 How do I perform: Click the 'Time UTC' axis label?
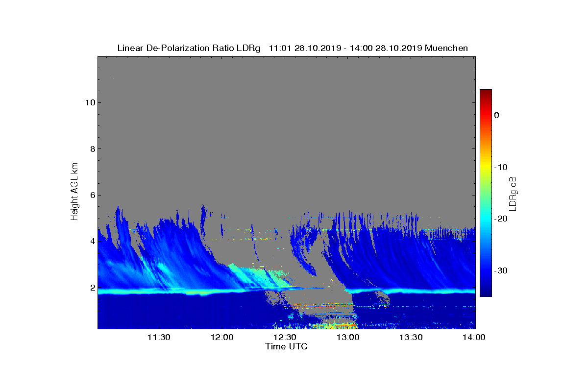click(x=287, y=346)
